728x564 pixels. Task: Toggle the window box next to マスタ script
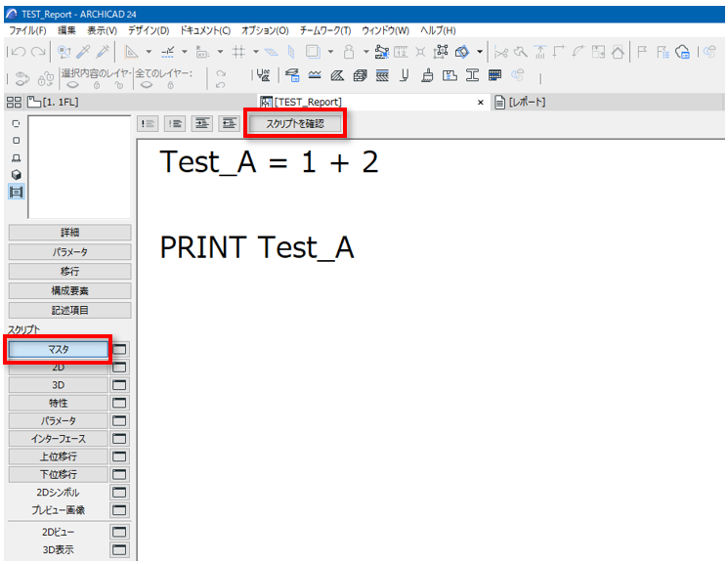pos(119,349)
